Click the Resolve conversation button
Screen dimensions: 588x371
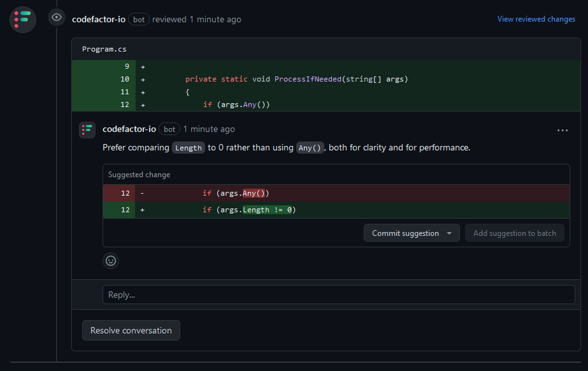click(x=131, y=330)
